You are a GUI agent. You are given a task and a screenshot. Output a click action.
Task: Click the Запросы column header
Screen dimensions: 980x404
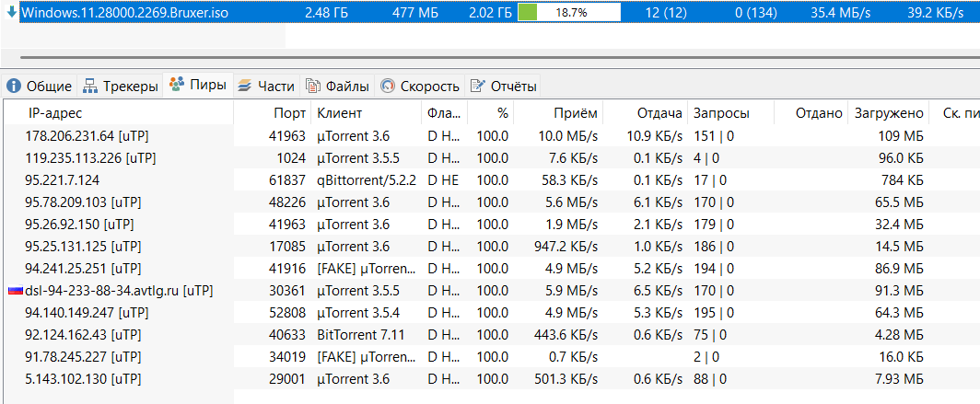coord(730,113)
